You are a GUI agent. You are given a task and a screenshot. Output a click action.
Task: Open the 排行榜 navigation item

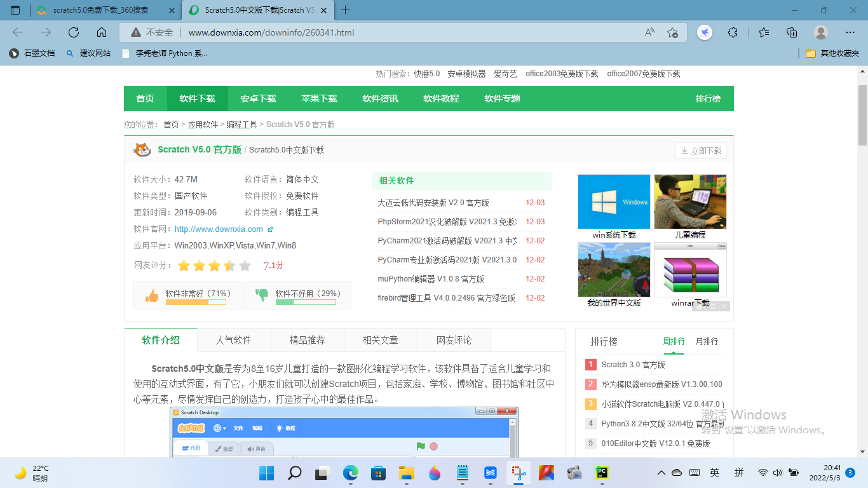(x=708, y=98)
